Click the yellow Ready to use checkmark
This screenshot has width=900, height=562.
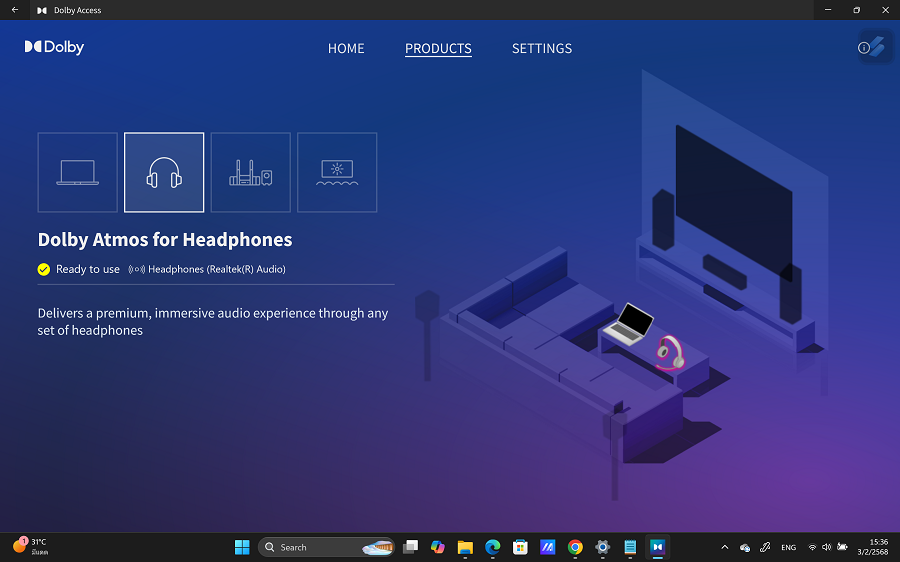(x=44, y=269)
